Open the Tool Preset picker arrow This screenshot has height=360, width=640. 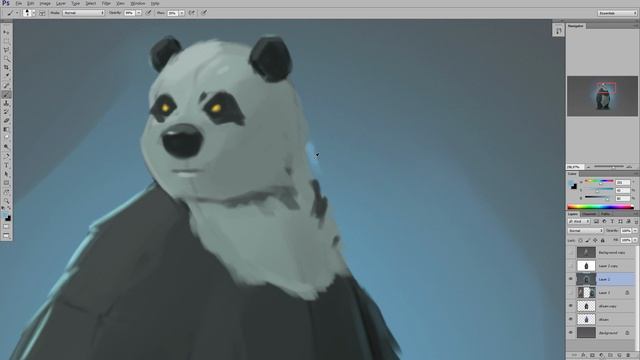(x=17, y=13)
